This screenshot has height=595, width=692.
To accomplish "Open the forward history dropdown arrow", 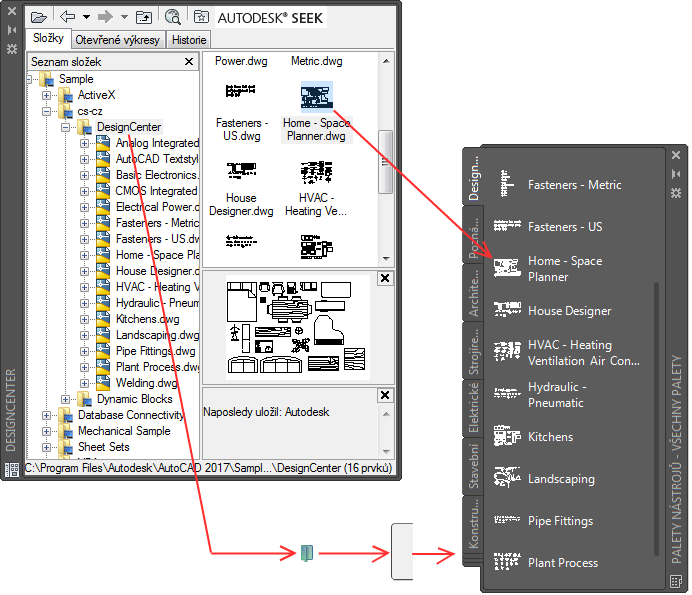I will [x=124, y=17].
